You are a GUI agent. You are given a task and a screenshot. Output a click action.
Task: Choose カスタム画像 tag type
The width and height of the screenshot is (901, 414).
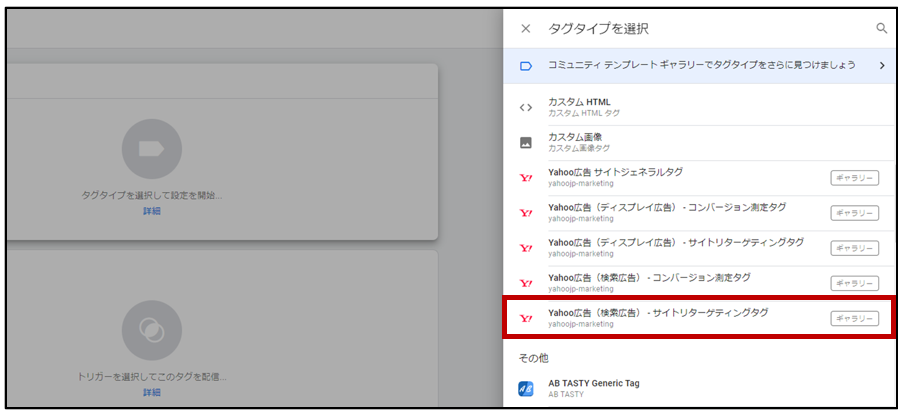coord(699,143)
